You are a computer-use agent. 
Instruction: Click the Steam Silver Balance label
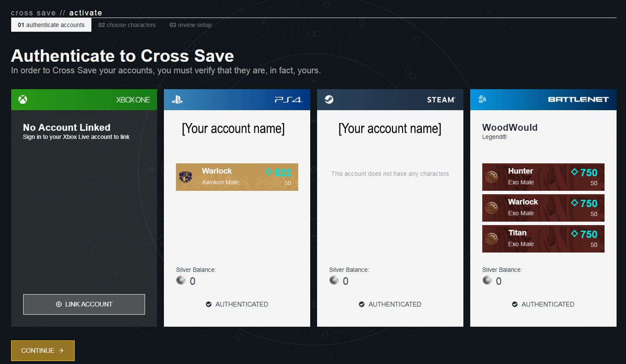point(349,270)
